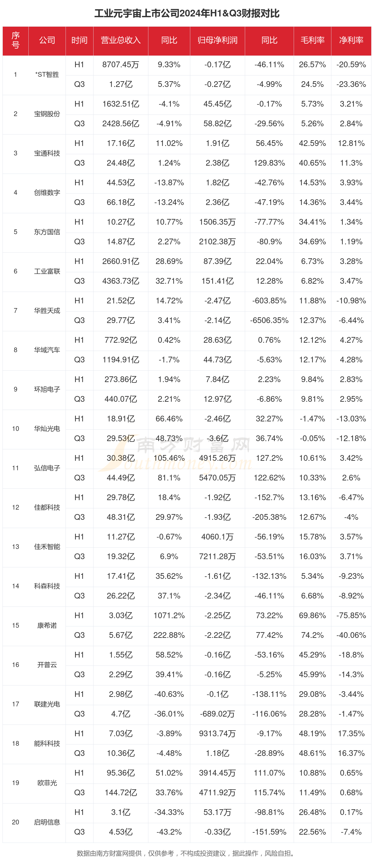Click company name 华灿光电

pos(47,429)
